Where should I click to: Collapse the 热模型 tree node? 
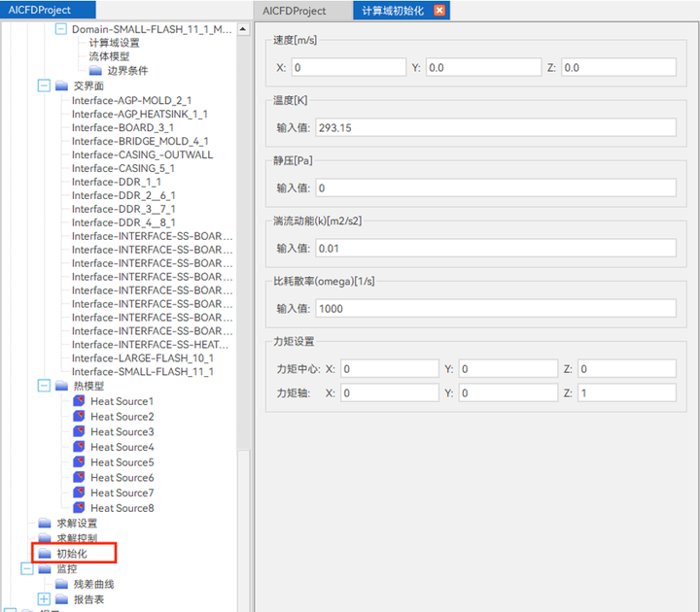point(44,386)
